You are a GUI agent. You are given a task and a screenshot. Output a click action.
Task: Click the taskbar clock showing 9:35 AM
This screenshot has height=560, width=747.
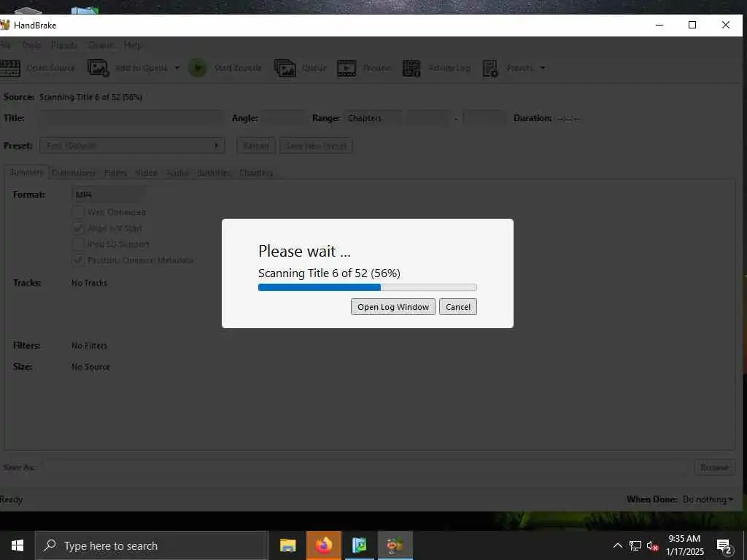[684, 545]
